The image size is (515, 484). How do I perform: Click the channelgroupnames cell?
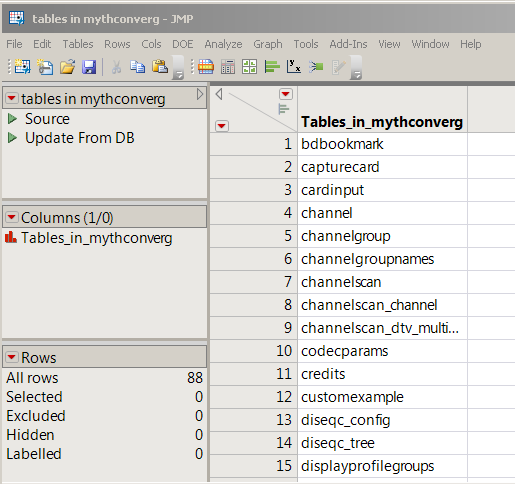[x=383, y=259]
